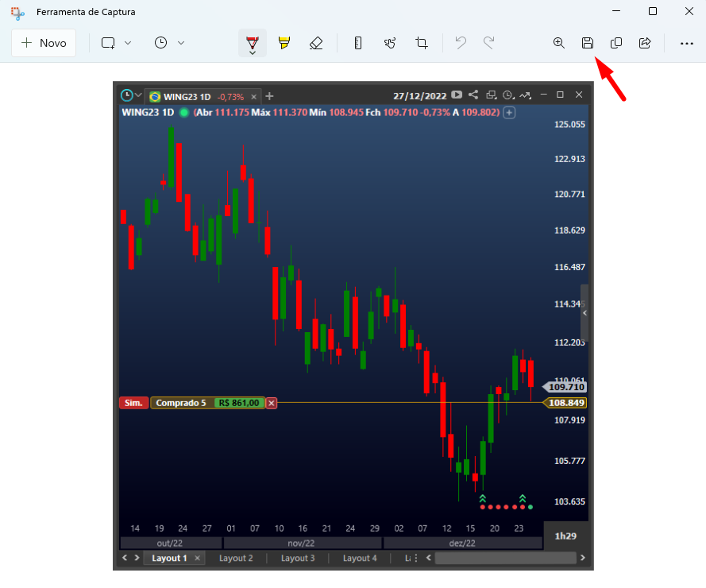Maximize the inner chart window

[x=560, y=95]
